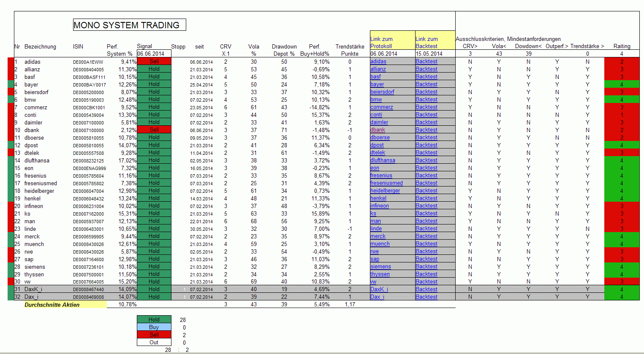Click the Backtest link in merck row
644x354 pixels.
427,236
